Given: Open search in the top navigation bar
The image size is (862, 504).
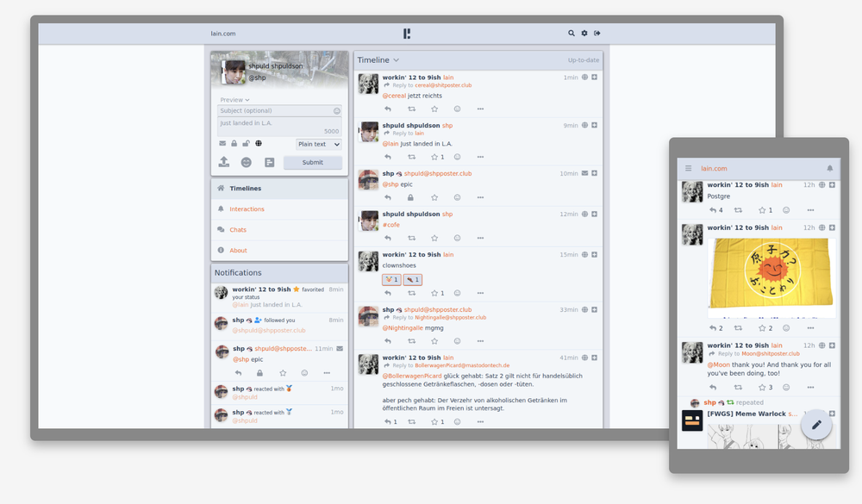Looking at the screenshot, I should tap(572, 34).
